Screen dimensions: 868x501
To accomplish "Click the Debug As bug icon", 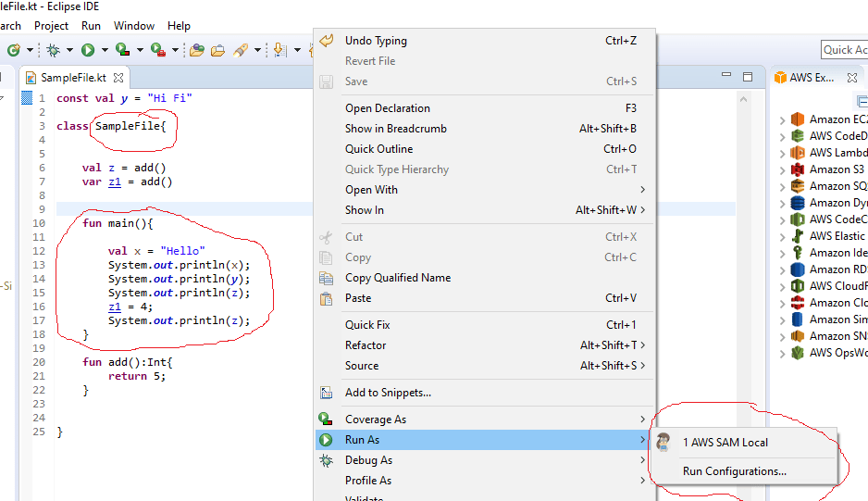I will point(326,460).
